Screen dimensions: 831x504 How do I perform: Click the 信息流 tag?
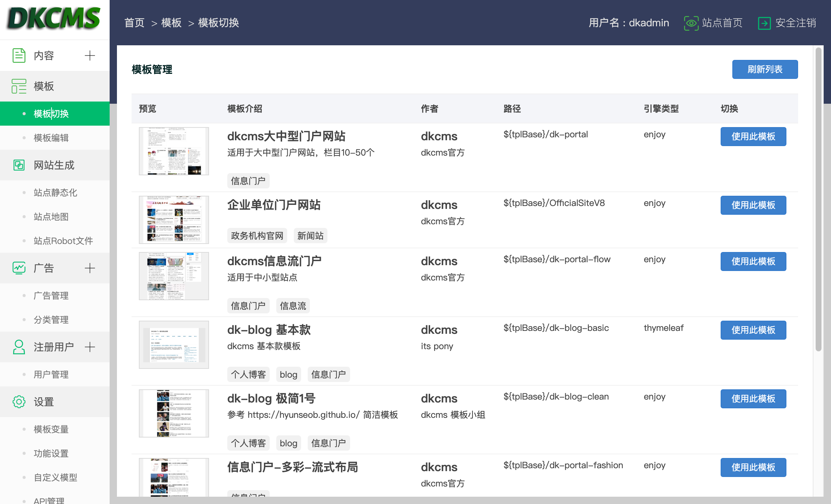point(293,306)
